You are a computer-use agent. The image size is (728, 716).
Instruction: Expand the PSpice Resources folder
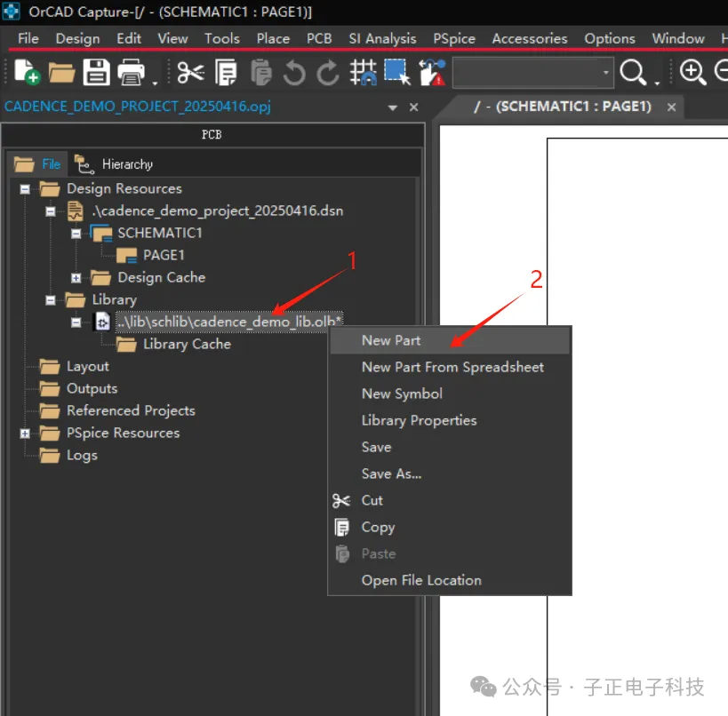coord(25,434)
